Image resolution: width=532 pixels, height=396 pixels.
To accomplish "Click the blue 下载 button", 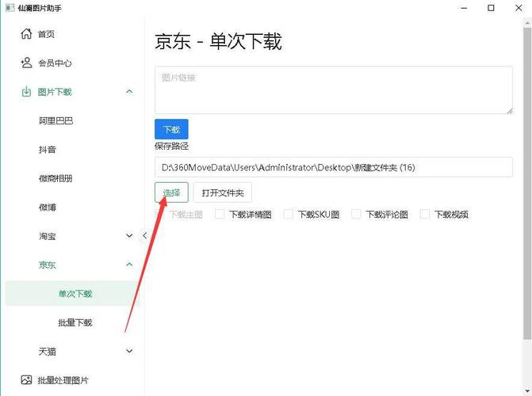I will (x=171, y=129).
